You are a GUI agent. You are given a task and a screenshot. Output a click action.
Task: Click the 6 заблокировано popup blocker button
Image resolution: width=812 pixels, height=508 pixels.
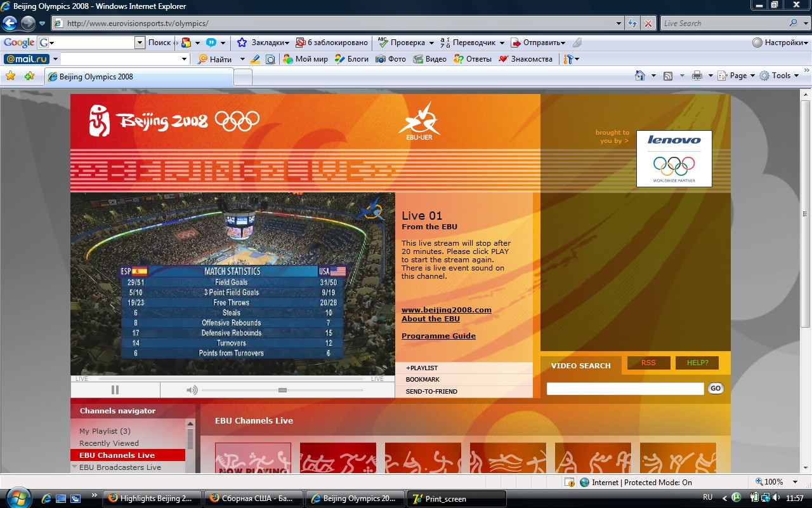[x=332, y=43]
